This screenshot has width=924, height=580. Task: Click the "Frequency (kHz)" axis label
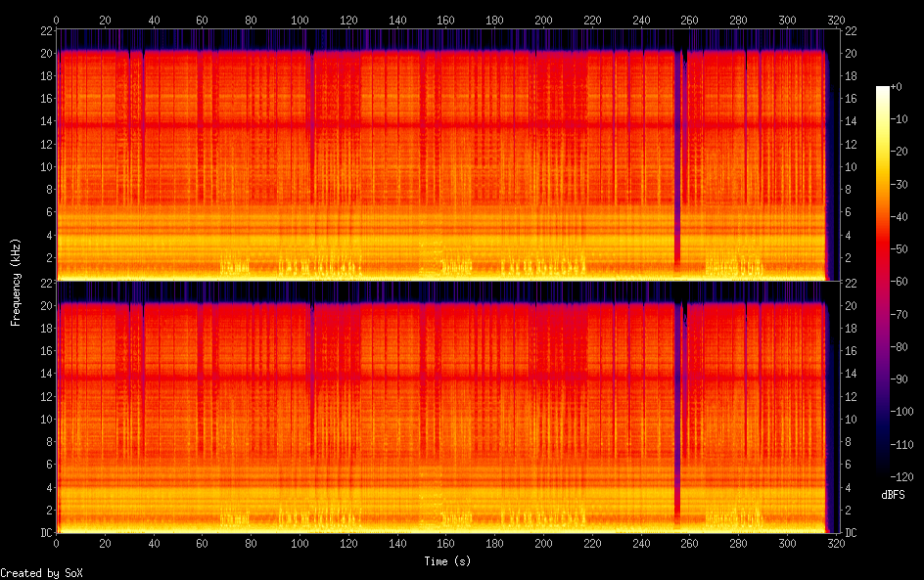[x=15, y=282]
